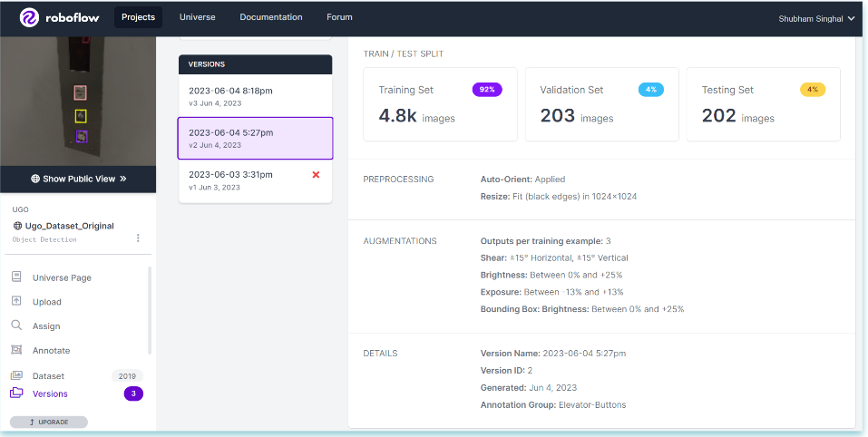Image resolution: width=868 pixels, height=437 pixels.
Task: Click the AUGMENTATIONS section label
Action: click(x=400, y=241)
